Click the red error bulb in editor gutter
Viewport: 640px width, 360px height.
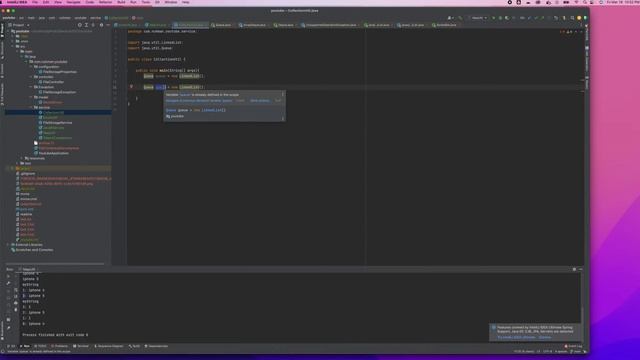(x=131, y=87)
